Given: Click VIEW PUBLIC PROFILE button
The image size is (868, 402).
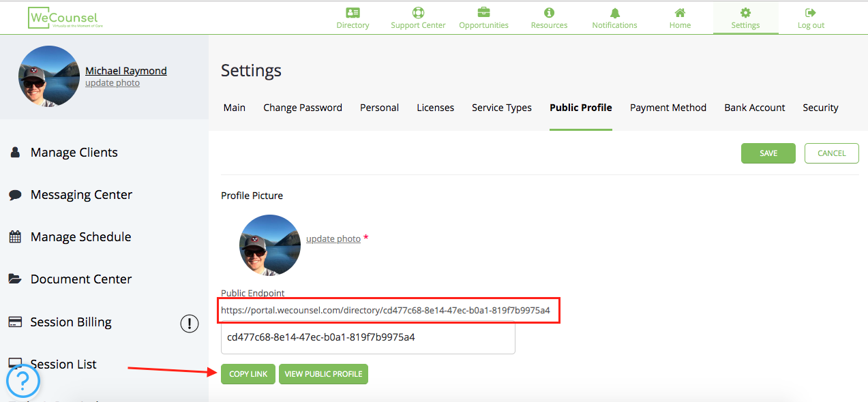Looking at the screenshot, I should coord(323,374).
